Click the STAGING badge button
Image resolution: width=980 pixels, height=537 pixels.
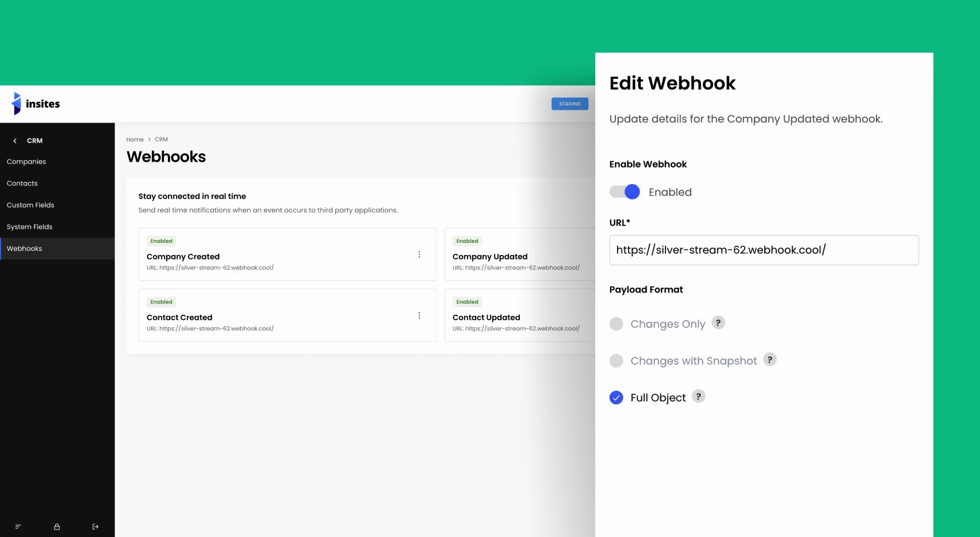pyautogui.click(x=570, y=104)
